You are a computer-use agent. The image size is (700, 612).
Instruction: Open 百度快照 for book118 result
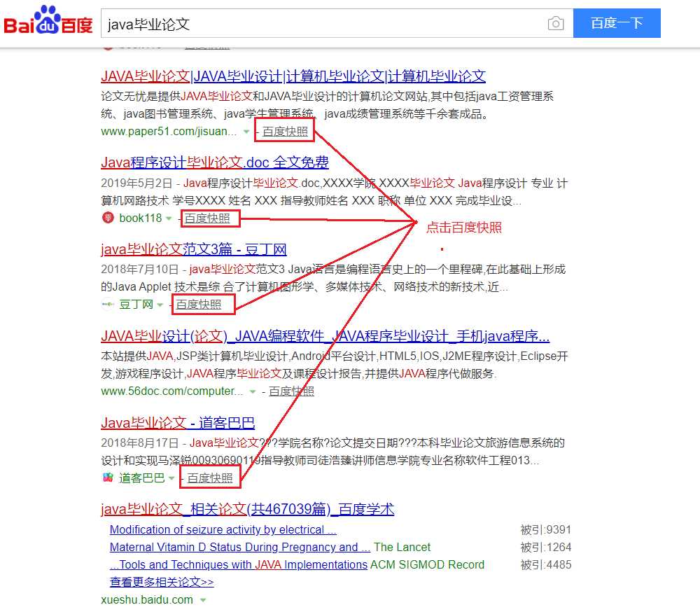pos(207,218)
